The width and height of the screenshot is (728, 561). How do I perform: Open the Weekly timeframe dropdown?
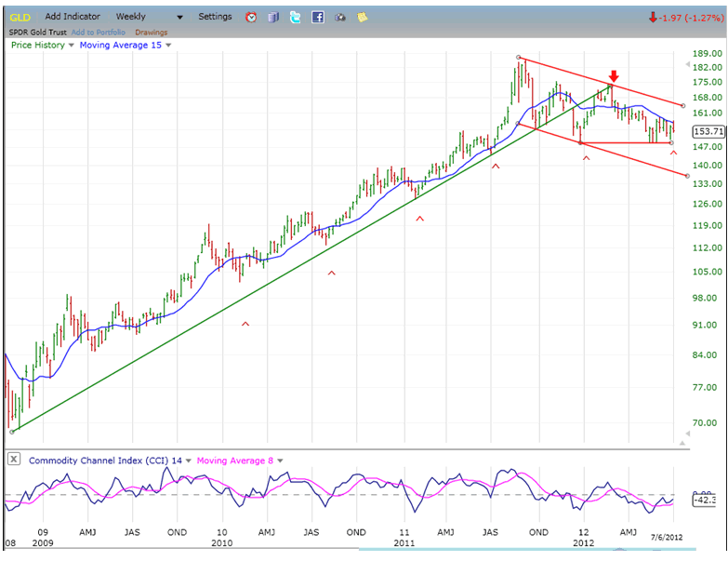pos(179,17)
